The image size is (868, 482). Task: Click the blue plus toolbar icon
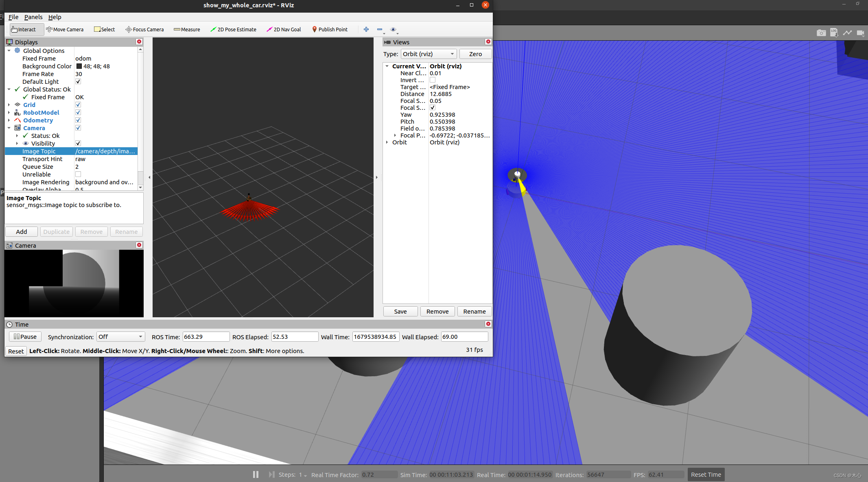366,29
